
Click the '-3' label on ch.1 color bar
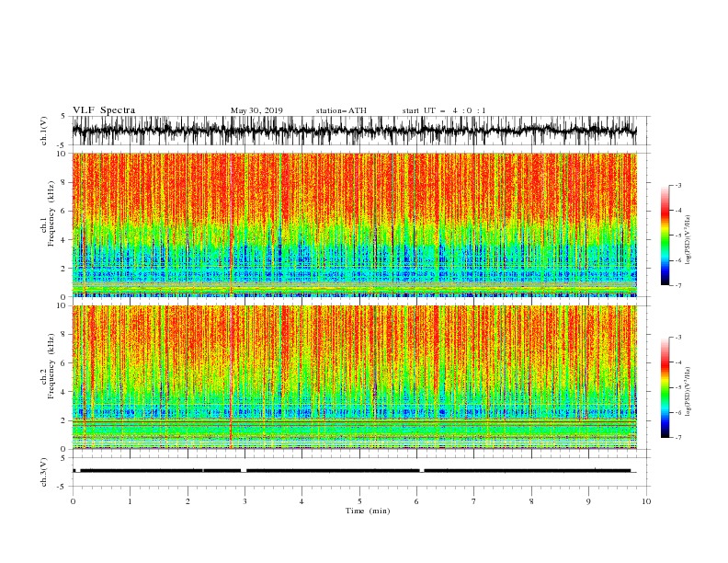point(677,185)
